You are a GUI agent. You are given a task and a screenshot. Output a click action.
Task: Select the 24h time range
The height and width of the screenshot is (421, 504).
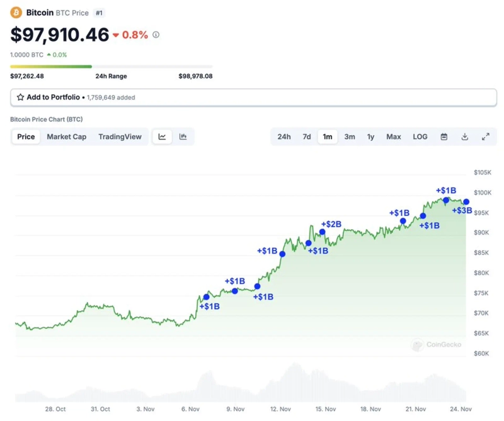pyautogui.click(x=284, y=137)
